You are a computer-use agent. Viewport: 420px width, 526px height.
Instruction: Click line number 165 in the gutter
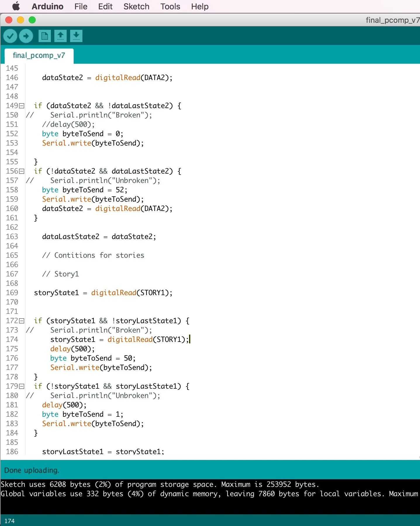pyautogui.click(x=12, y=255)
